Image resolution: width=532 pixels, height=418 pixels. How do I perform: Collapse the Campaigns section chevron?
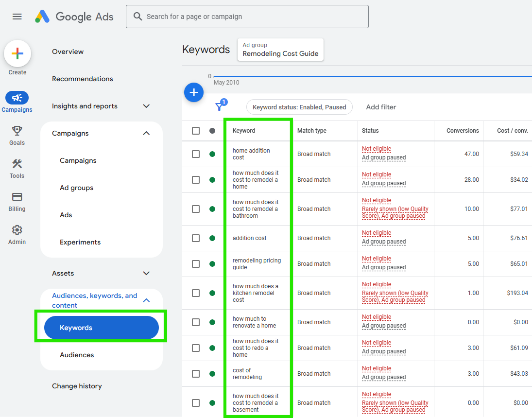click(146, 133)
